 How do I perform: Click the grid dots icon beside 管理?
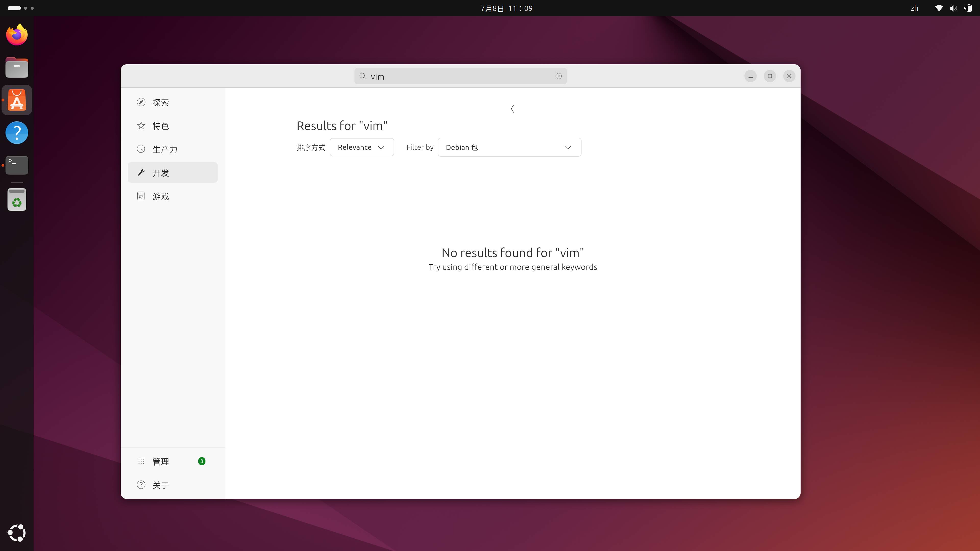(141, 461)
